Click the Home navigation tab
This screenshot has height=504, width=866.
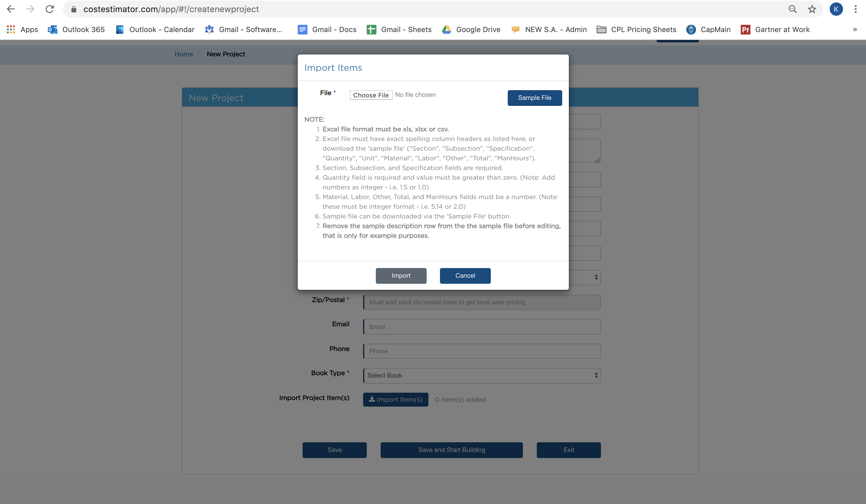pos(184,54)
